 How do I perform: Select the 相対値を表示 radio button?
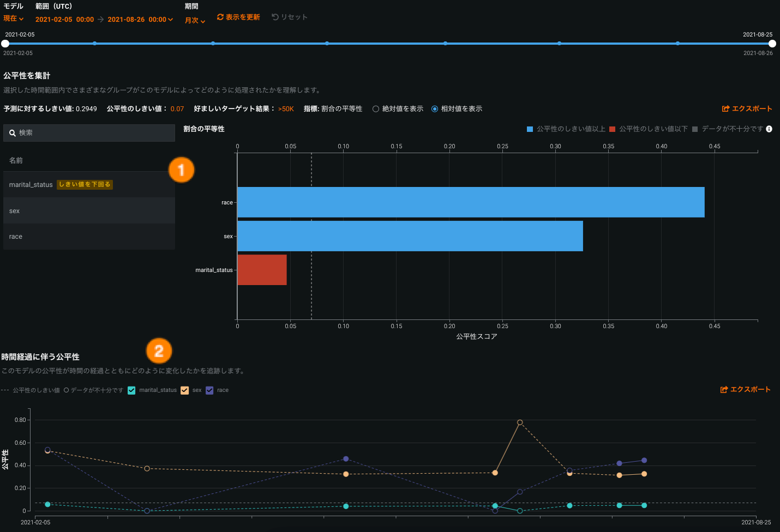(x=435, y=109)
